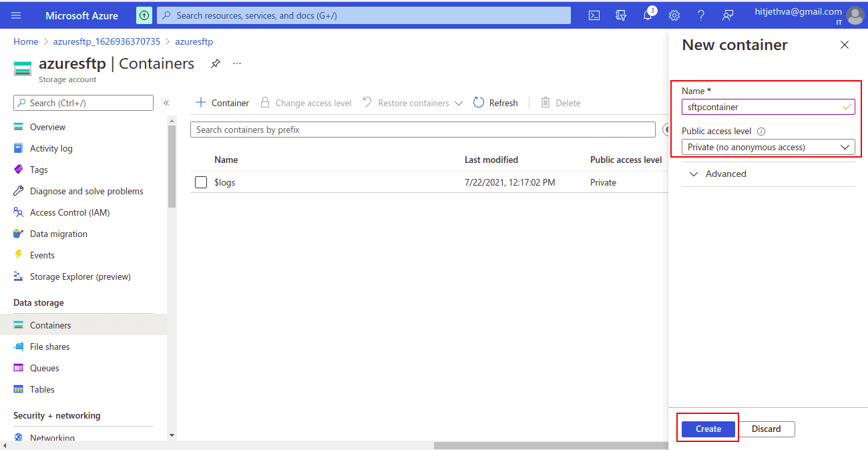Image resolution: width=868 pixels, height=450 pixels.
Task: Click the Create button
Action: coord(708,429)
